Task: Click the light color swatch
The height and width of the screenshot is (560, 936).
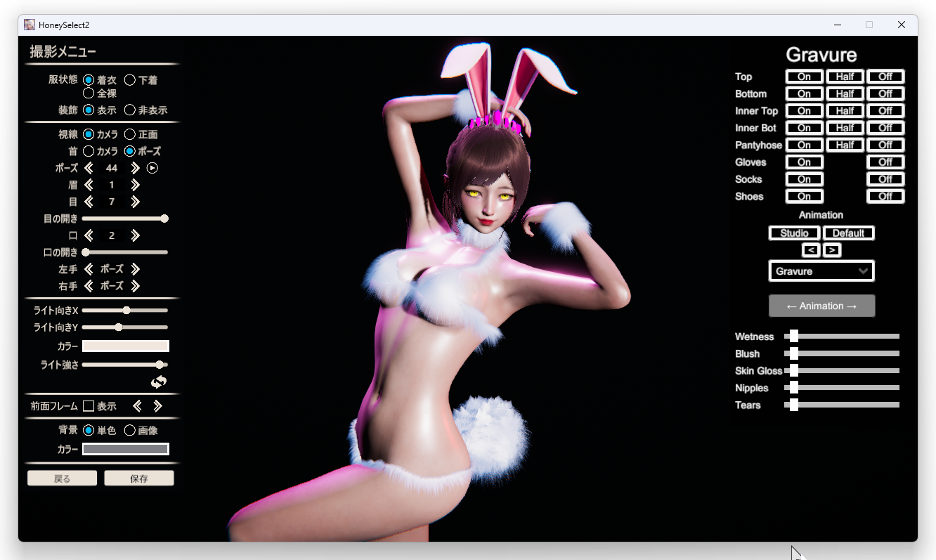Action: 126,346
